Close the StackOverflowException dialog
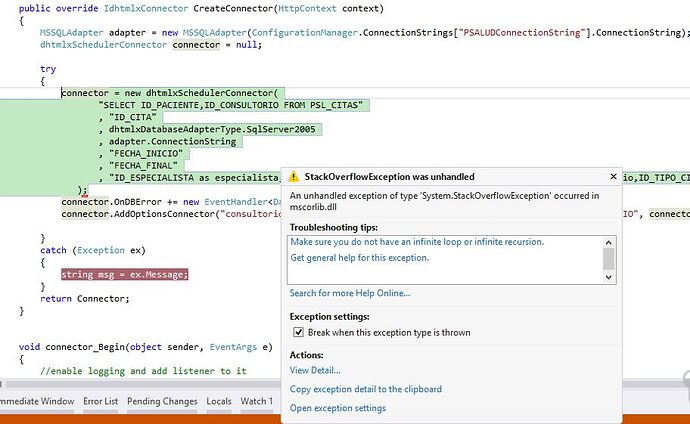 (x=613, y=176)
